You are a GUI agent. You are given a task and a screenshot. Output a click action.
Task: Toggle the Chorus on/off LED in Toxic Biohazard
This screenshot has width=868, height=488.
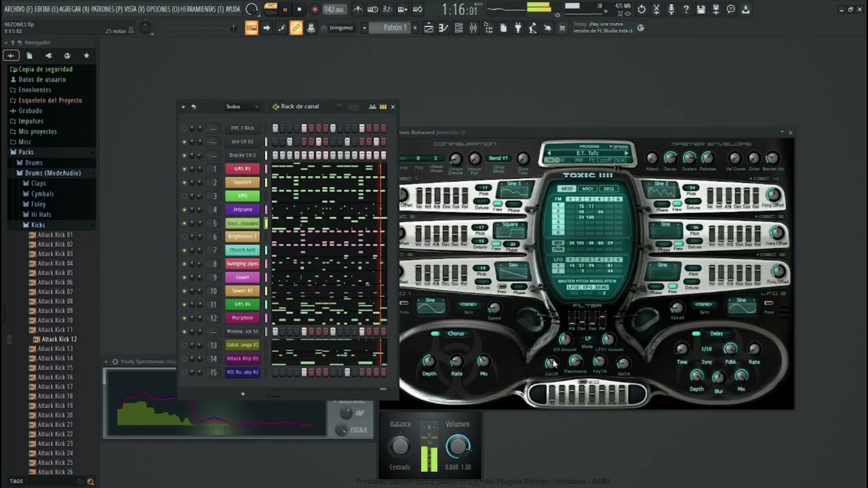[435, 333]
